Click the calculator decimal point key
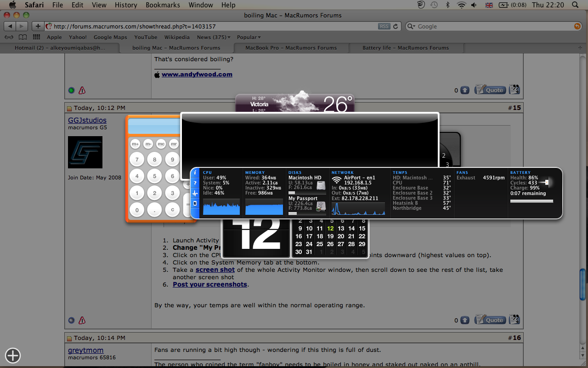This screenshot has height=368, width=588. point(155,210)
